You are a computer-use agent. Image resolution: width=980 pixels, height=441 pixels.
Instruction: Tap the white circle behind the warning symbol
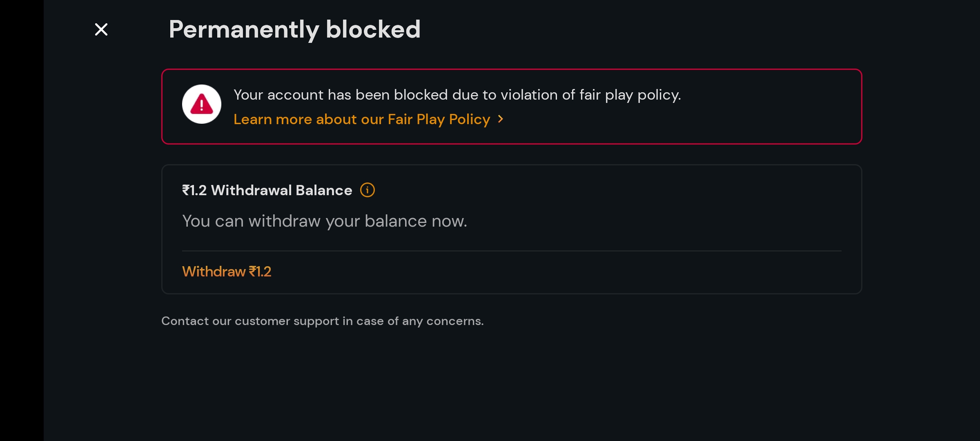[188, 94]
